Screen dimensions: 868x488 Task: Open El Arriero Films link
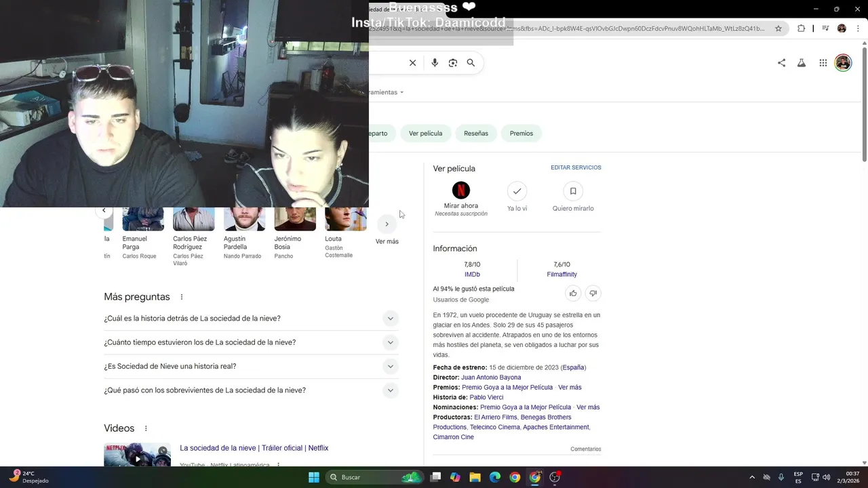coord(495,418)
